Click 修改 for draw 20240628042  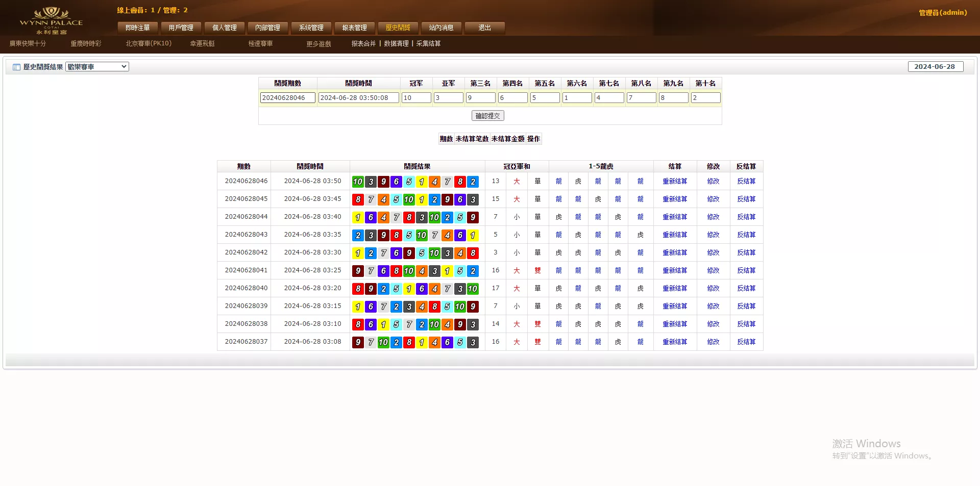pos(713,253)
